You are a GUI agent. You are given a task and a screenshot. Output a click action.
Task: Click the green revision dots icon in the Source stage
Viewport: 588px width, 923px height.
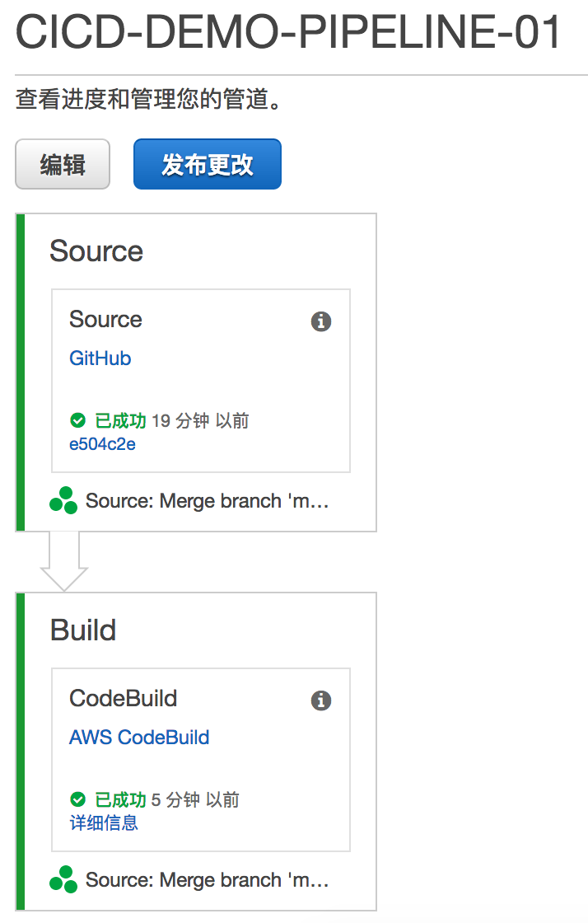(63, 500)
